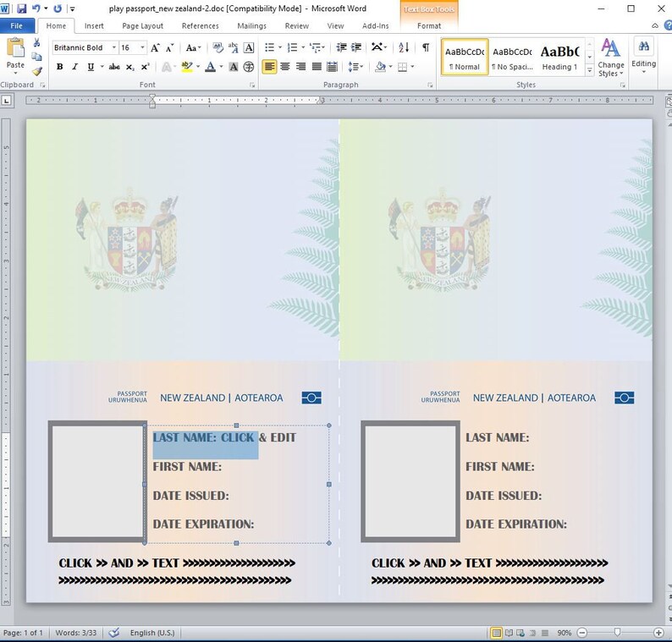Switch to the Page Layout tab

(143, 25)
